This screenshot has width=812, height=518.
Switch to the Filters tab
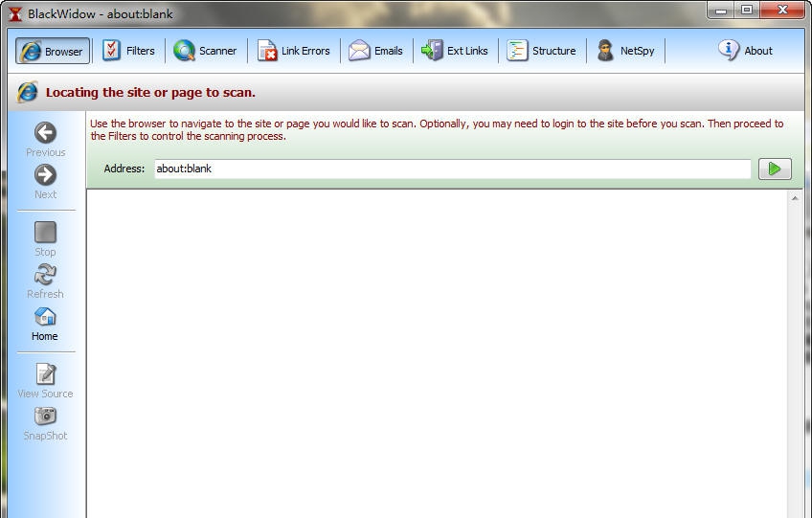click(128, 51)
